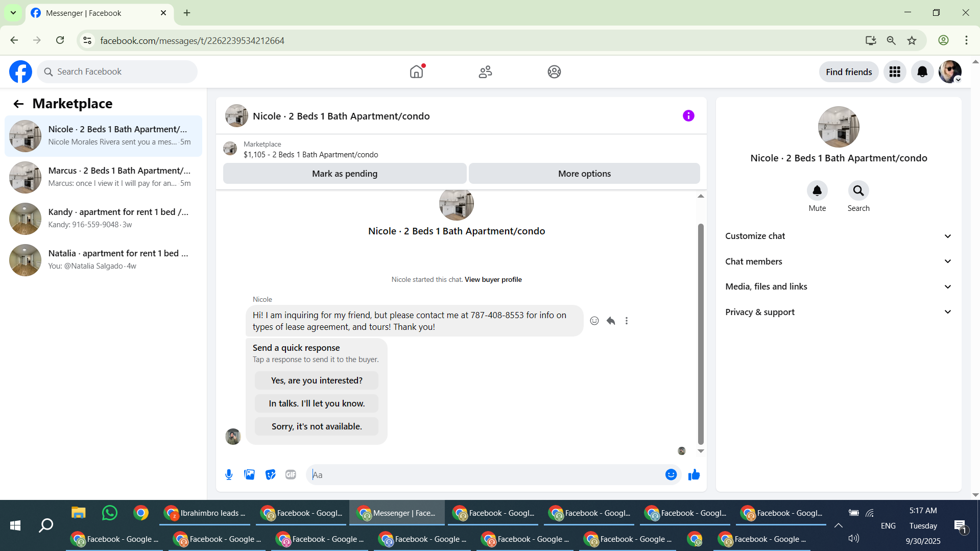
Task: Open WhatsApp from the taskbar
Action: pos(109,513)
